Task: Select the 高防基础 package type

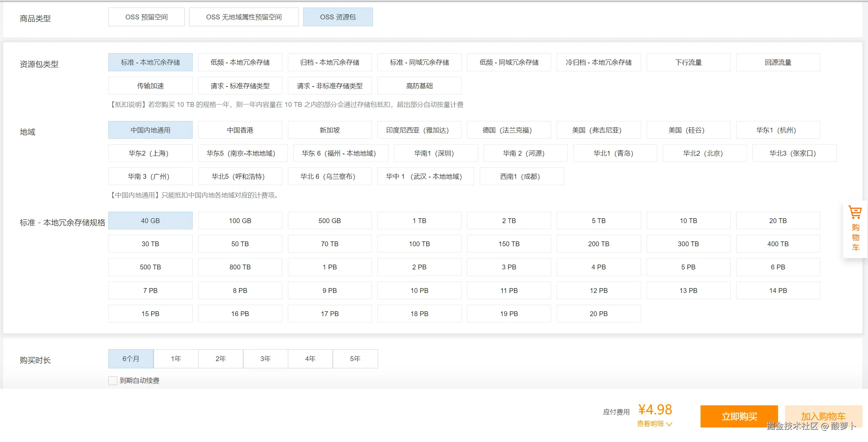Action: tap(419, 86)
